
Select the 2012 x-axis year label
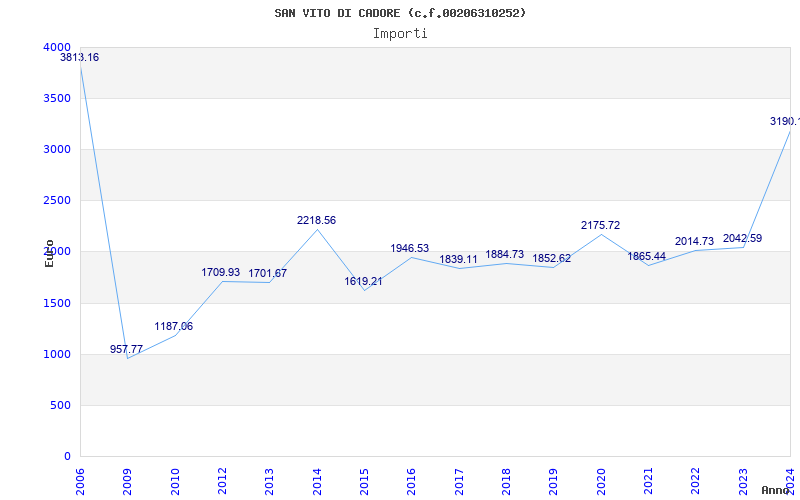click(x=222, y=482)
